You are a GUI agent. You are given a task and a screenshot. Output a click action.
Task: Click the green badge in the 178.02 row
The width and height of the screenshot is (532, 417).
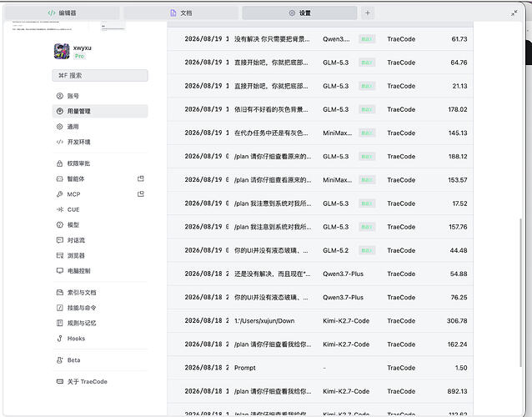[367, 109]
